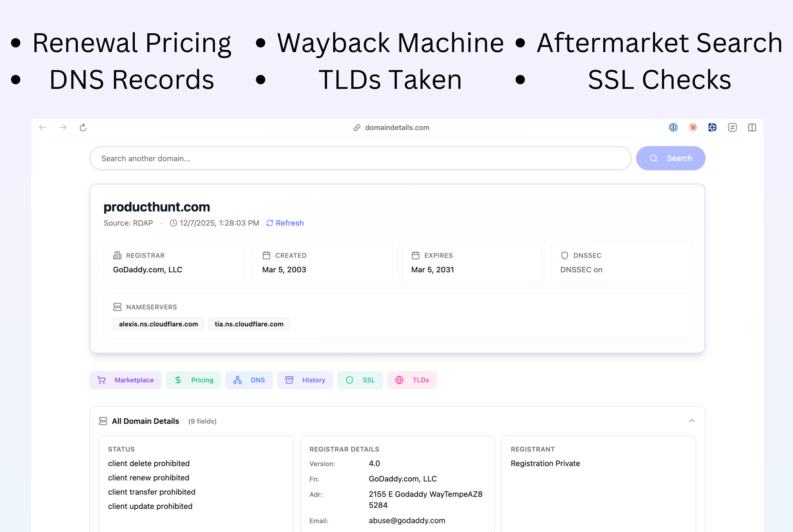This screenshot has height=532, width=793.
Task: Open the TLDs tab
Action: pyautogui.click(x=412, y=380)
